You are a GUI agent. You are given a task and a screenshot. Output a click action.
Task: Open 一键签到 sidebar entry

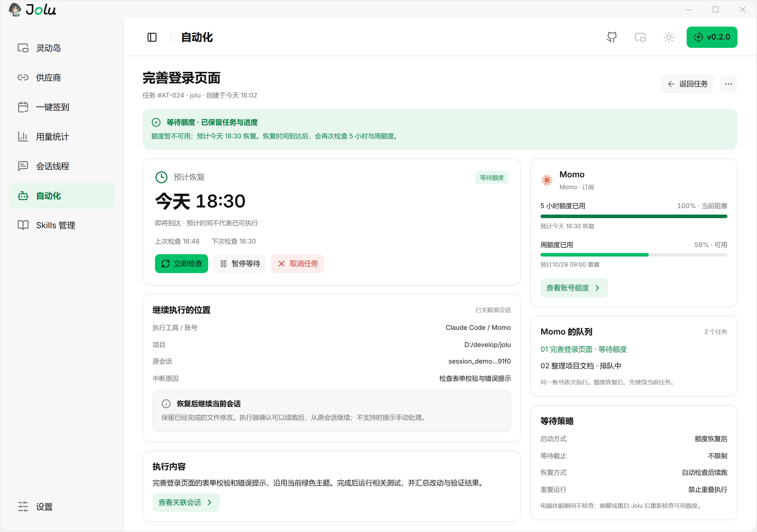(x=62, y=107)
